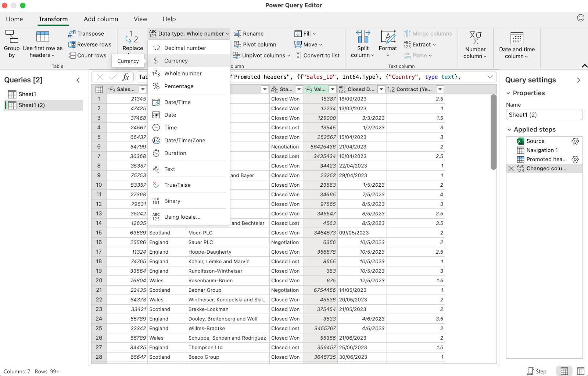Choose Using locale... option

coord(189,217)
